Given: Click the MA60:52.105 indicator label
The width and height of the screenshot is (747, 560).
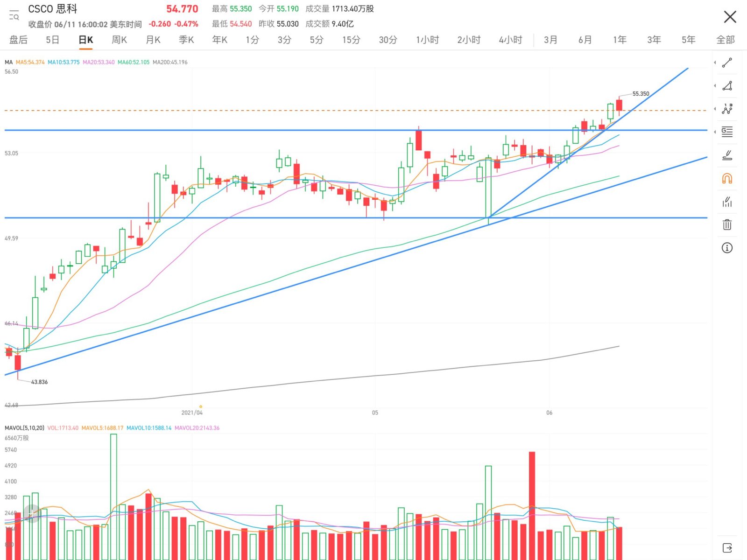Looking at the screenshot, I should [x=134, y=62].
